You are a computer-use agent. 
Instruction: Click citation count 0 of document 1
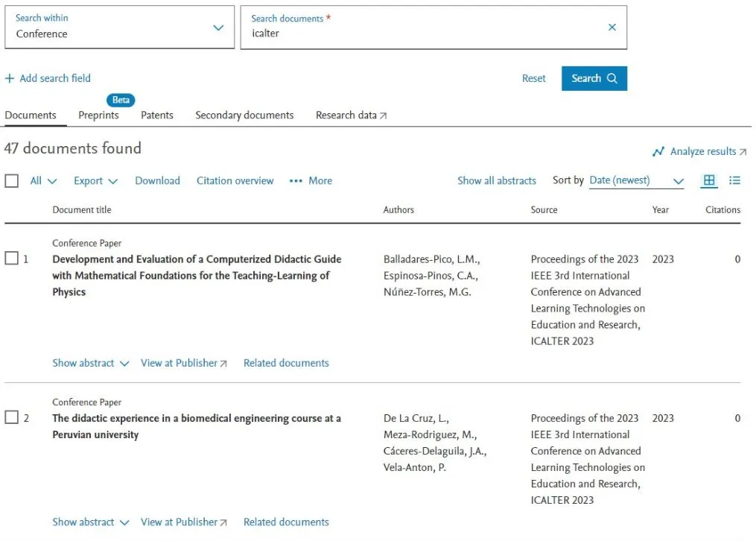pyautogui.click(x=737, y=259)
